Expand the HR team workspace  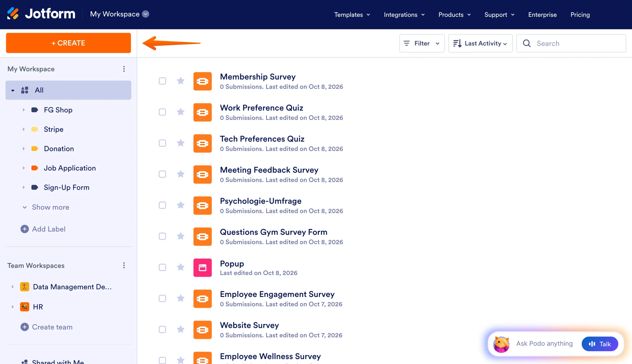pos(13,307)
